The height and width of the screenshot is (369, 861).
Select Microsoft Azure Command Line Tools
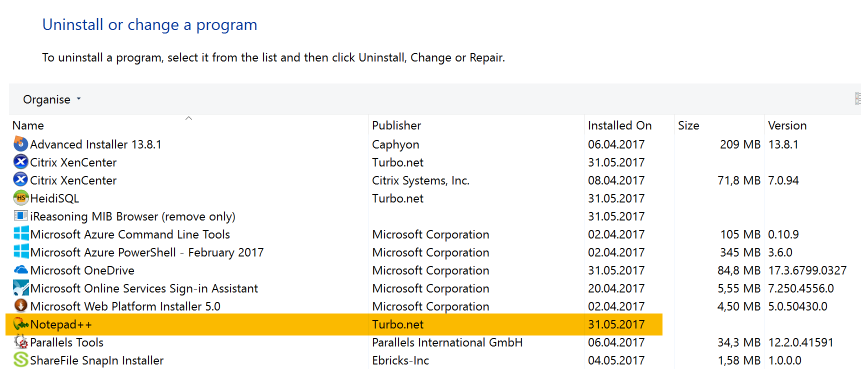(130, 234)
